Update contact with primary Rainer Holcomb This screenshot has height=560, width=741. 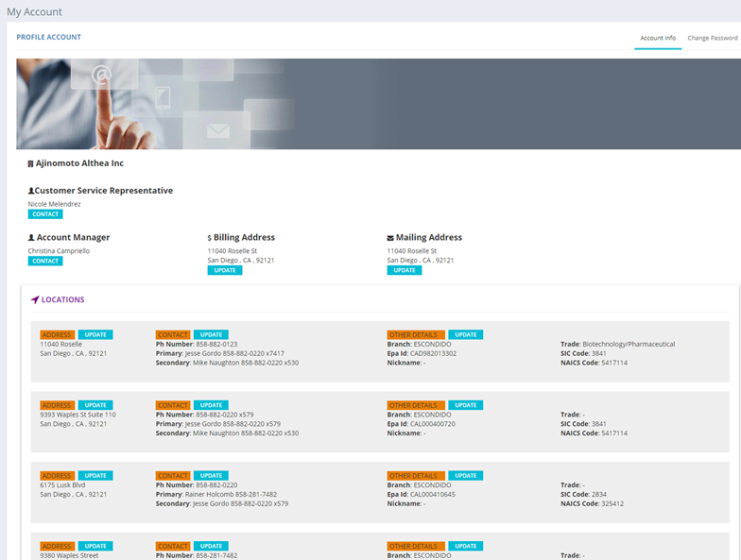(x=212, y=476)
